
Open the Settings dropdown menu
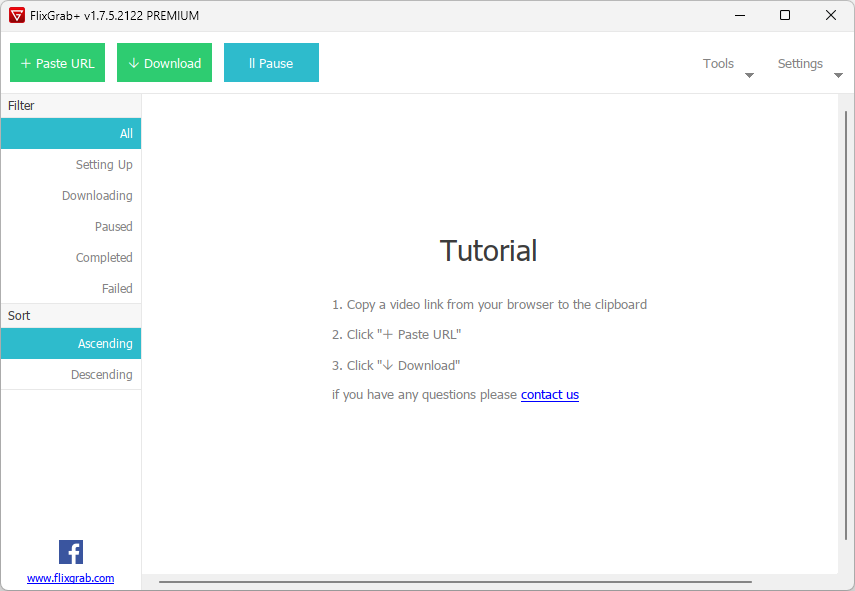pos(809,65)
